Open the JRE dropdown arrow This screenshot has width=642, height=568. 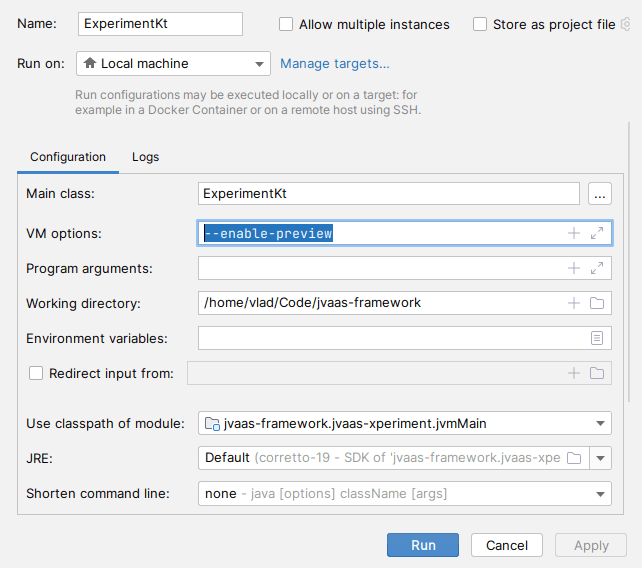point(601,458)
